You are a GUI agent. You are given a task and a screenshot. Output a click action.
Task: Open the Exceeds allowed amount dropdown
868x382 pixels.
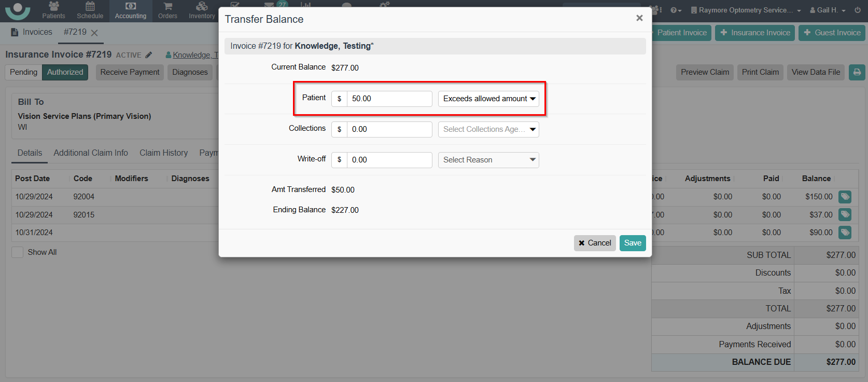[488, 99]
